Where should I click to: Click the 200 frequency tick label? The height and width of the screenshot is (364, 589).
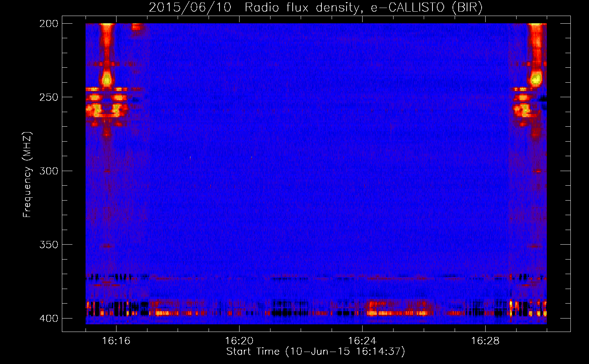(49, 23)
